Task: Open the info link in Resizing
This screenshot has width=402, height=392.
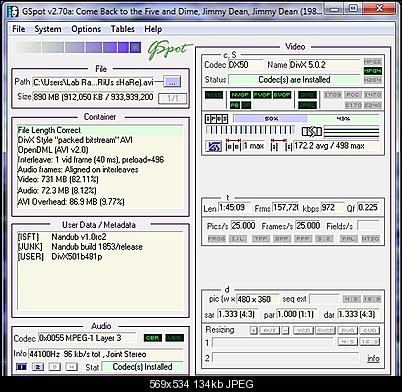Action: pos(373,358)
